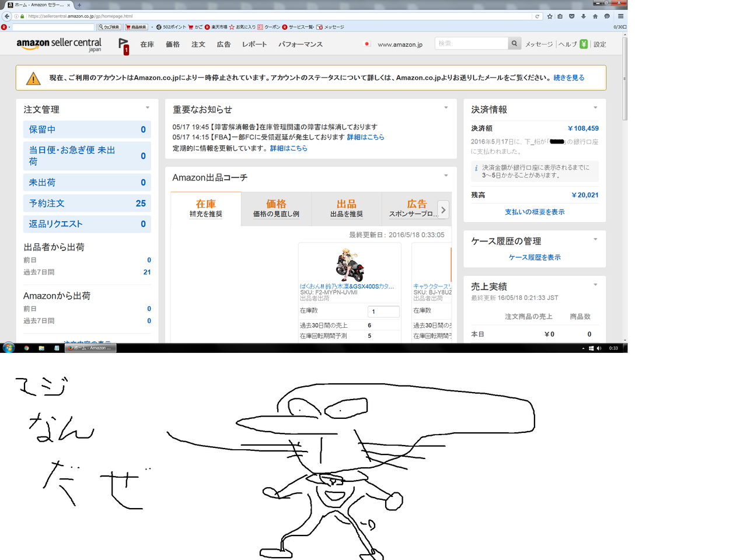Click the Pocket icon in toolbar
This screenshot has height=560, width=747.
coord(572,16)
